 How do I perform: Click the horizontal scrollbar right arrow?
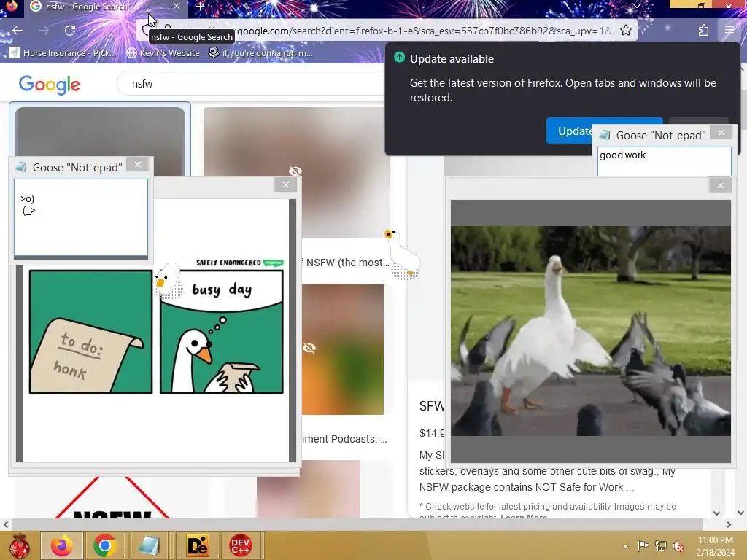tap(729, 524)
